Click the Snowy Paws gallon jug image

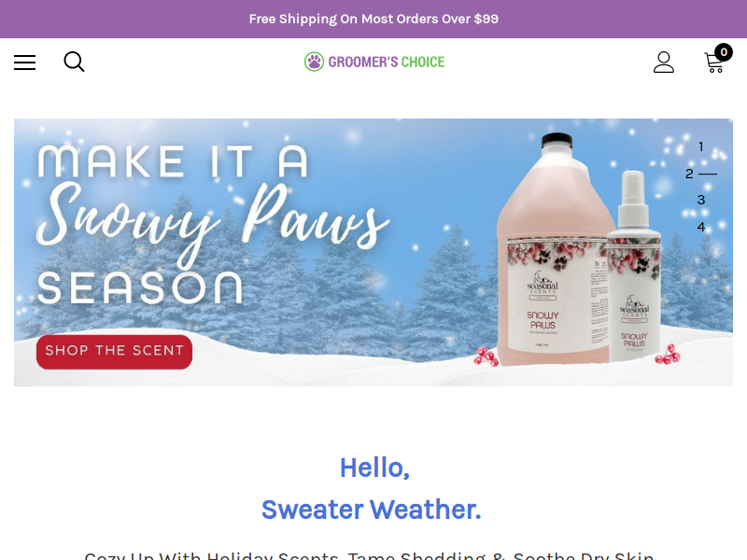tap(555, 249)
